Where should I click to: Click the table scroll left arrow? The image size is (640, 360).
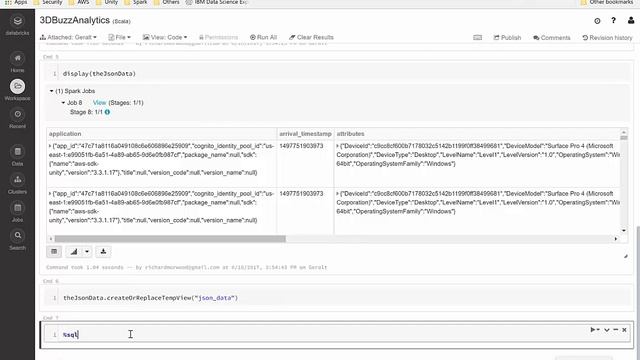[x=51, y=239]
